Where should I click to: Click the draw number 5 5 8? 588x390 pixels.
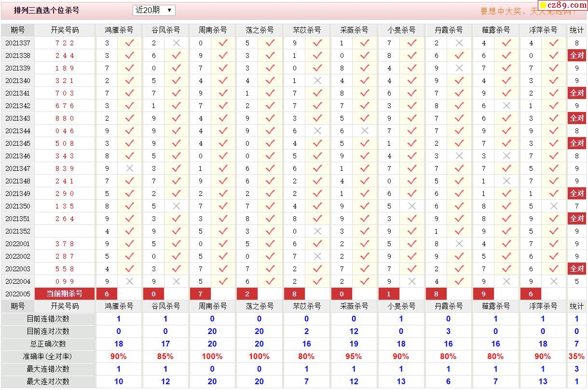pyautogui.click(x=65, y=269)
